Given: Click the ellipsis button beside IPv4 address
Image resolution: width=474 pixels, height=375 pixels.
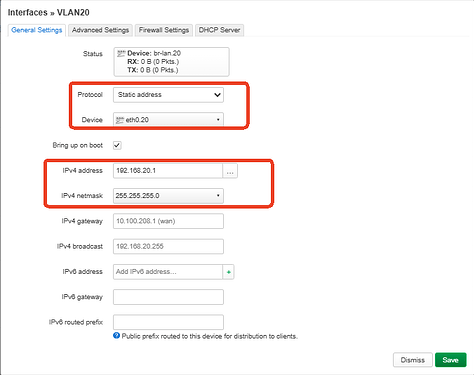Looking at the screenshot, I should 230,171.
